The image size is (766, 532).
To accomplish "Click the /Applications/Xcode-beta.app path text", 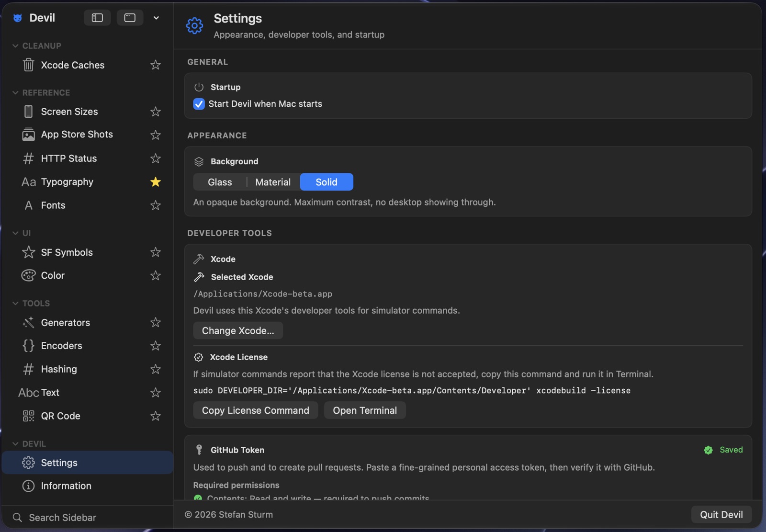I will [263, 294].
